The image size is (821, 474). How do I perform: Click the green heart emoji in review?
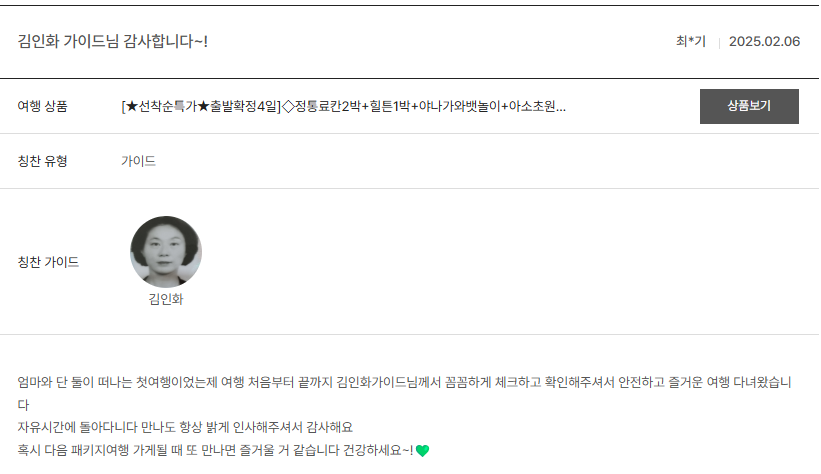(x=423, y=450)
